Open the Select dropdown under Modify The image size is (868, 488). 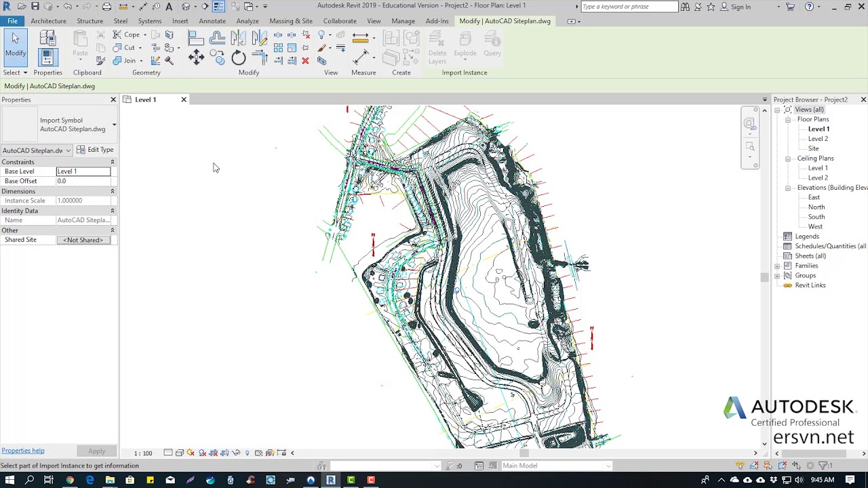[15, 73]
